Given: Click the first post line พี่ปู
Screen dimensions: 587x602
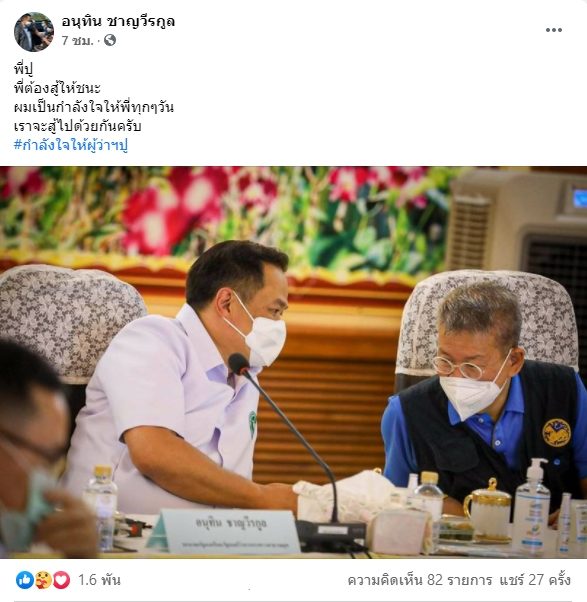Looking at the screenshot, I should [x=23, y=69].
